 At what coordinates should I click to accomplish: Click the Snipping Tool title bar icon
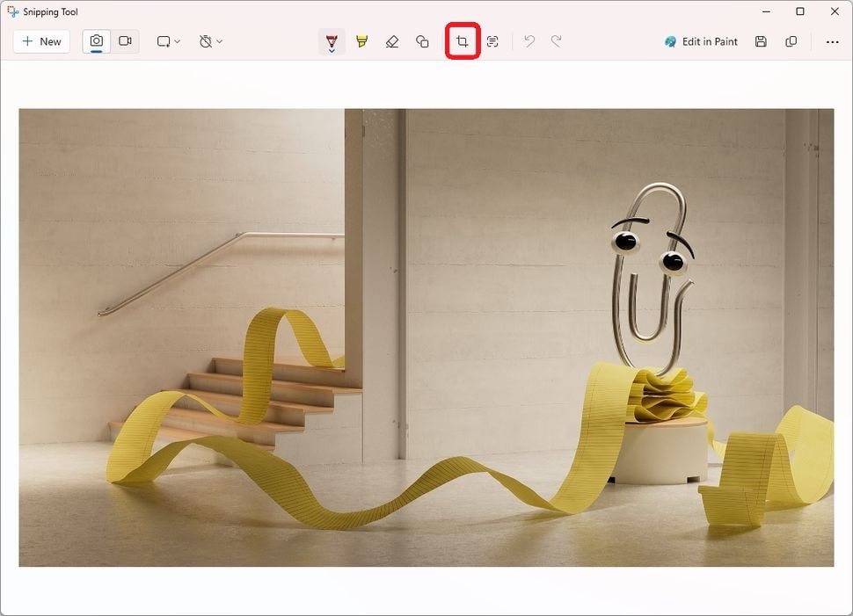pyautogui.click(x=12, y=11)
